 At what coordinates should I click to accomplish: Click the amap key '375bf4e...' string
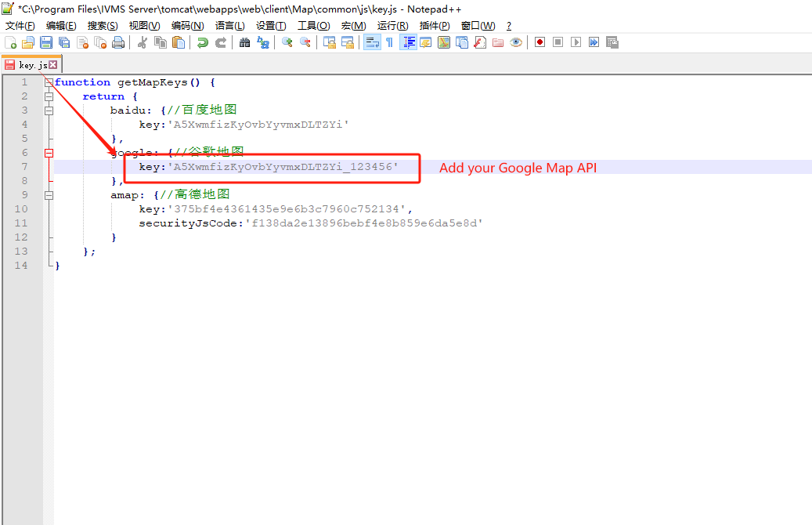[x=287, y=209]
